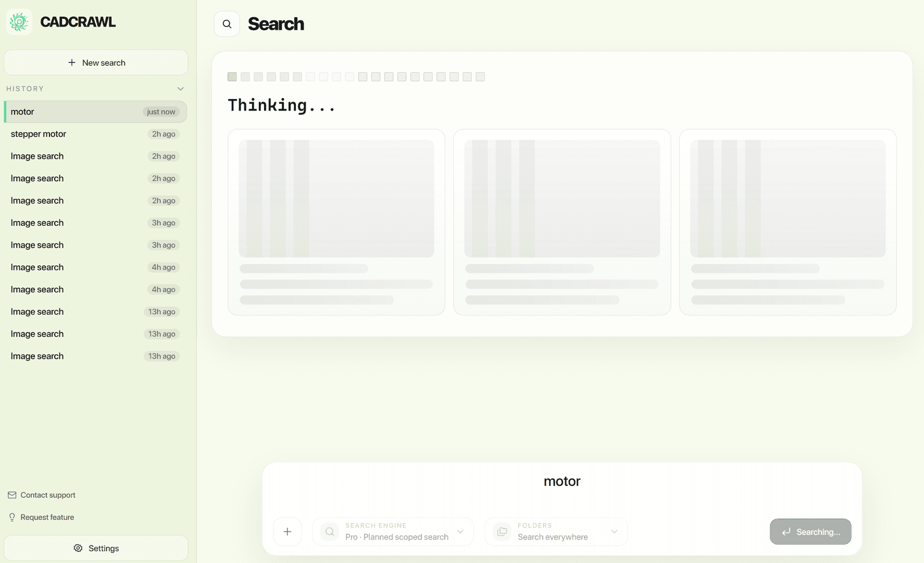Click the first loading result card
Image resolution: width=924 pixels, height=563 pixels.
pos(336,222)
